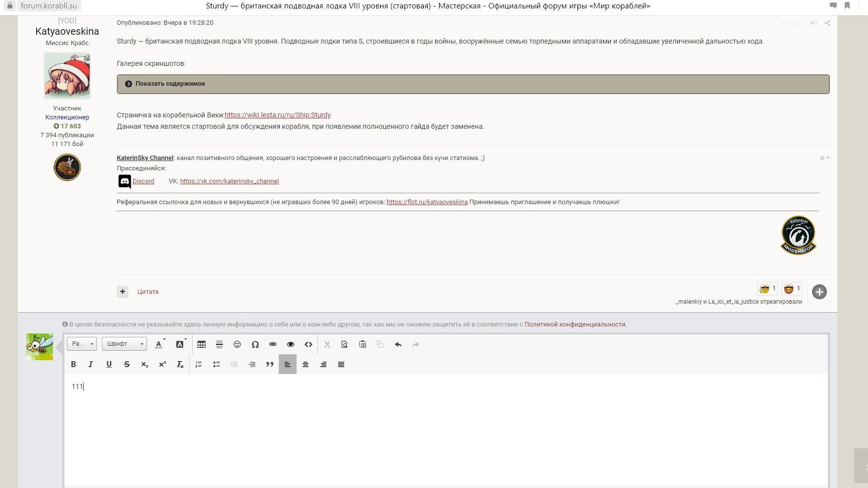The height and width of the screenshot is (488, 868).
Task: Open the emoji picker
Action: point(237,344)
